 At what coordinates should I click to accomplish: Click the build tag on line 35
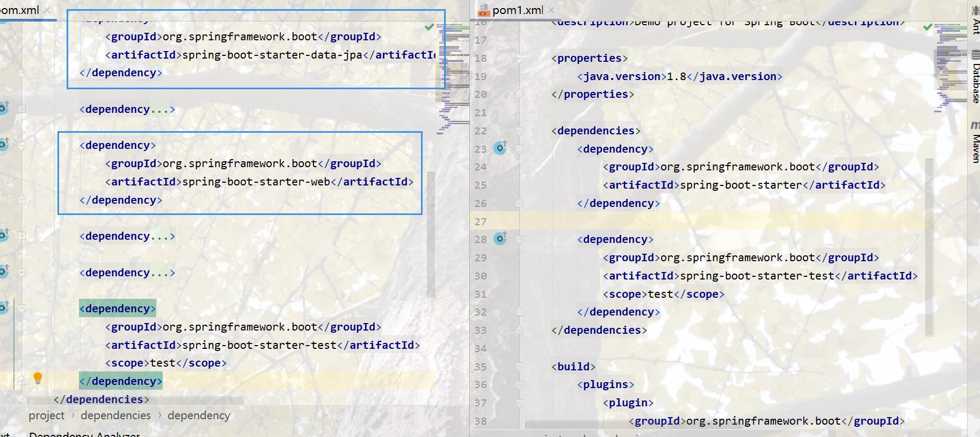pyautogui.click(x=574, y=367)
